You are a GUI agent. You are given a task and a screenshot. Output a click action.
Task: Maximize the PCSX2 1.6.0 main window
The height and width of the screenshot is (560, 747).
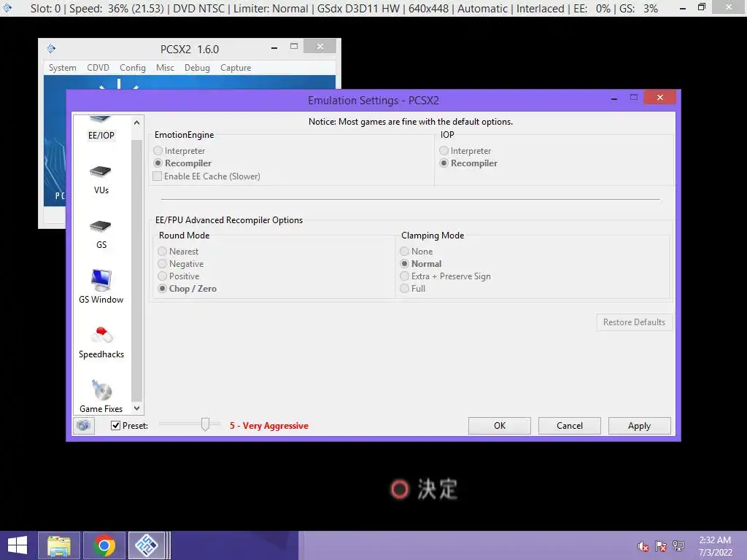294,46
